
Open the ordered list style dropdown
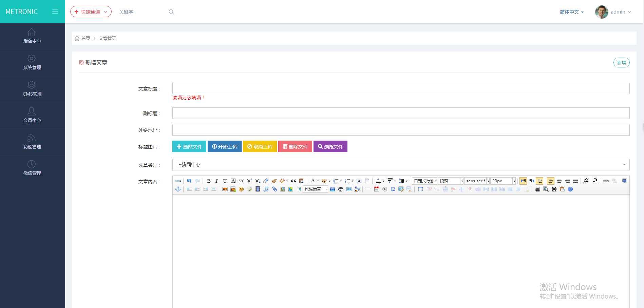pyautogui.click(x=341, y=181)
